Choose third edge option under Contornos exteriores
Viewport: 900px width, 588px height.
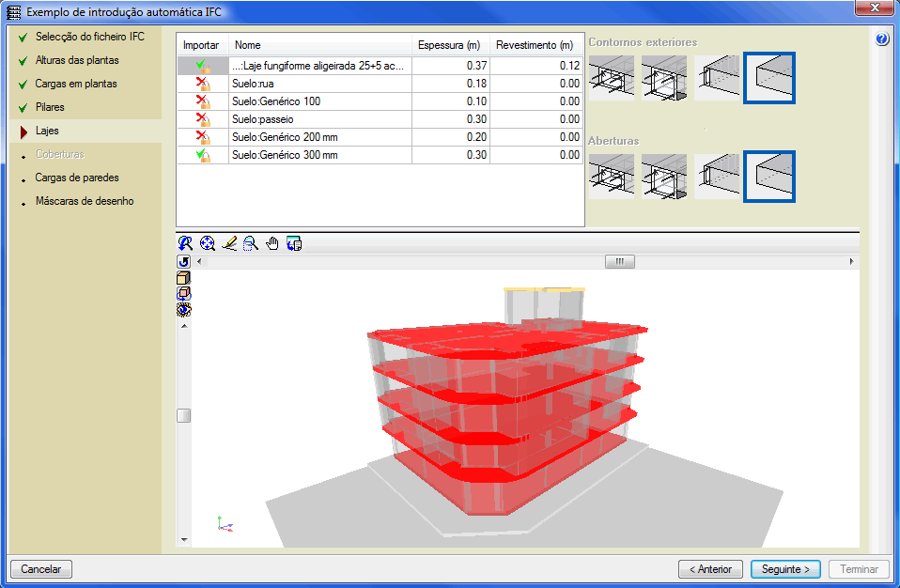click(x=717, y=78)
